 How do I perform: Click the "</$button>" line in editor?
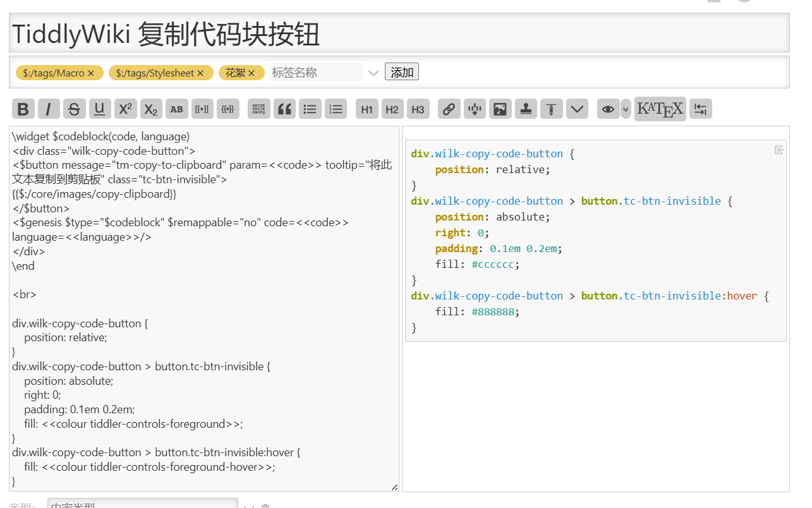pos(40,209)
